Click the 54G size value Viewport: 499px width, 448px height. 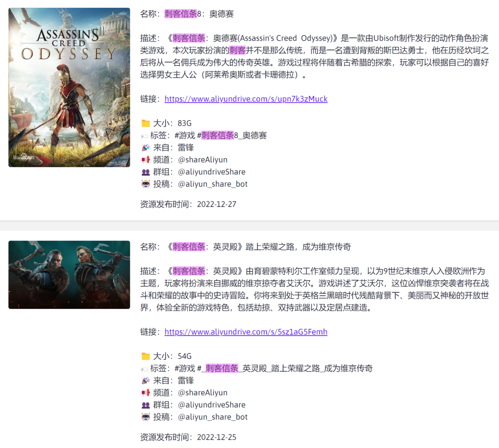[184, 356]
